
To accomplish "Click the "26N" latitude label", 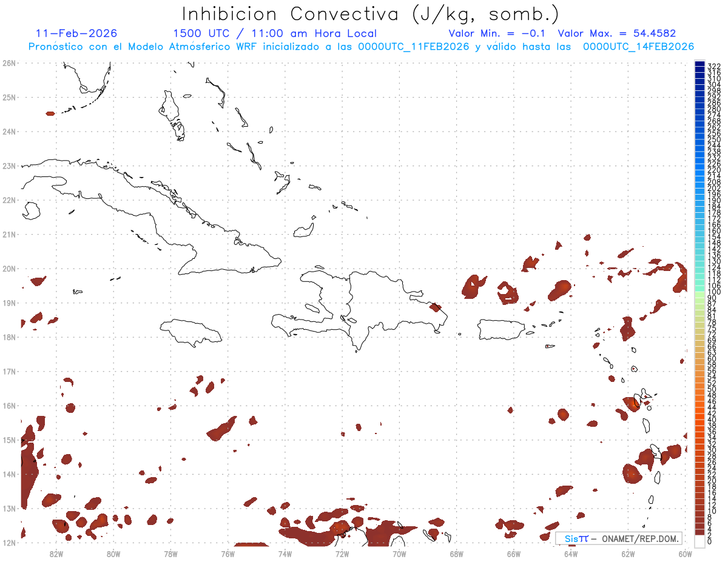I will (8, 63).
